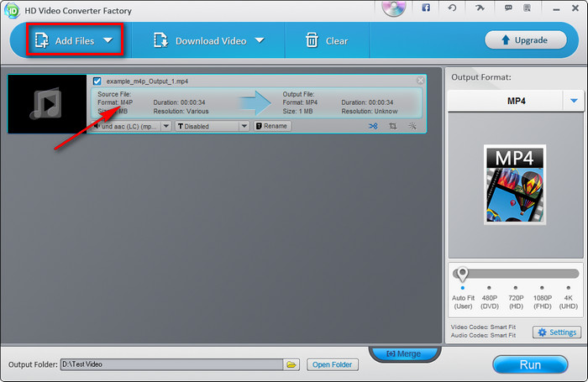Open the feedback chat bubble icon
Viewport: 588px width, 382px height.
pyautogui.click(x=508, y=8)
